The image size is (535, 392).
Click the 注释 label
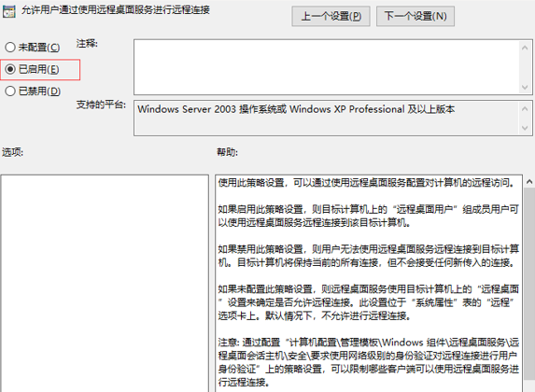coord(87,44)
